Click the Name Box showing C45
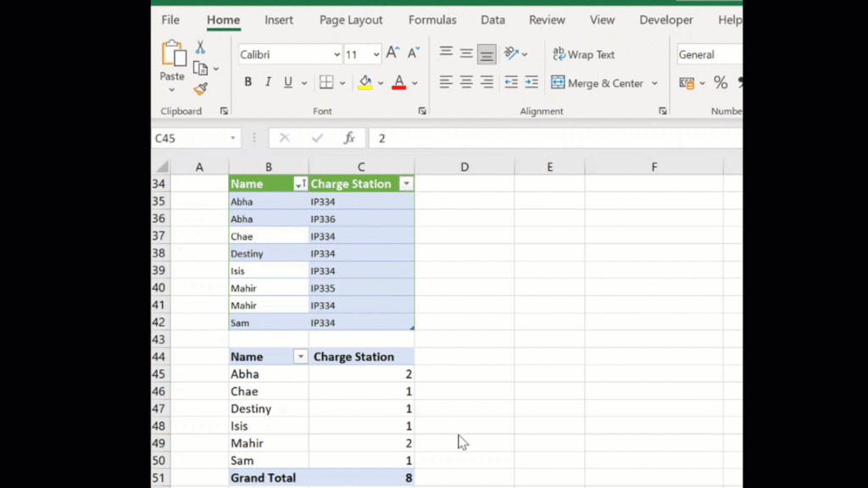Image resolution: width=868 pixels, height=488 pixels. [189, 138]
